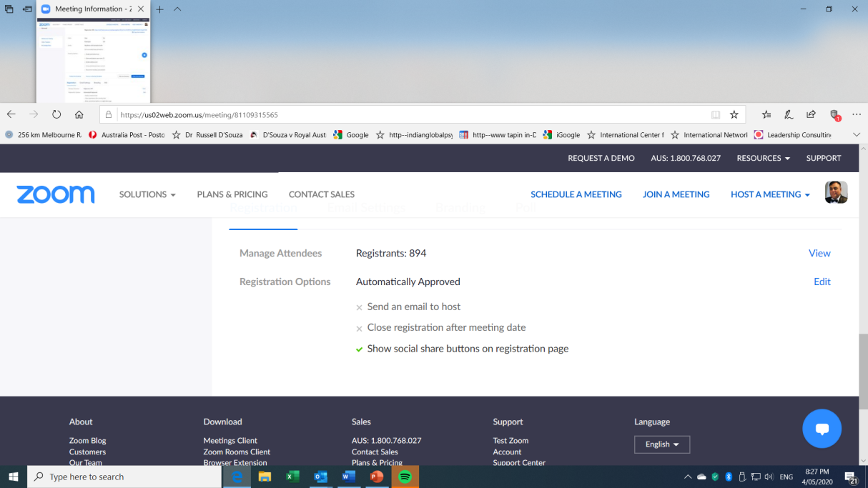
Task: Click Request a Demo link
Action: [x=601, y=158]
